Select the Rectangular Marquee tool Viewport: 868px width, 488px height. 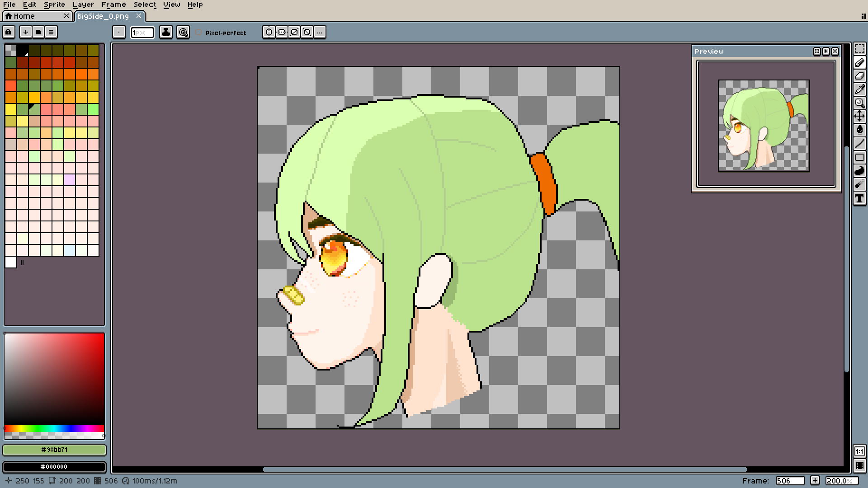859,49
